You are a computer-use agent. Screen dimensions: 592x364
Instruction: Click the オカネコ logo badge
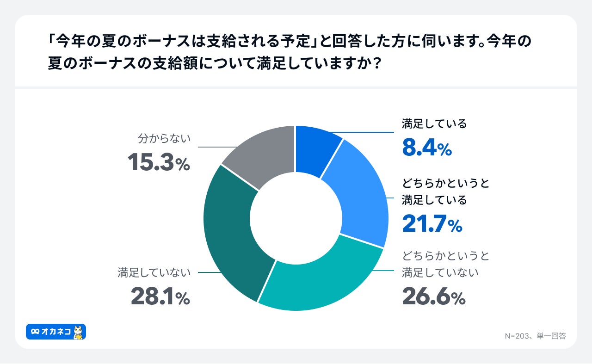56,332
